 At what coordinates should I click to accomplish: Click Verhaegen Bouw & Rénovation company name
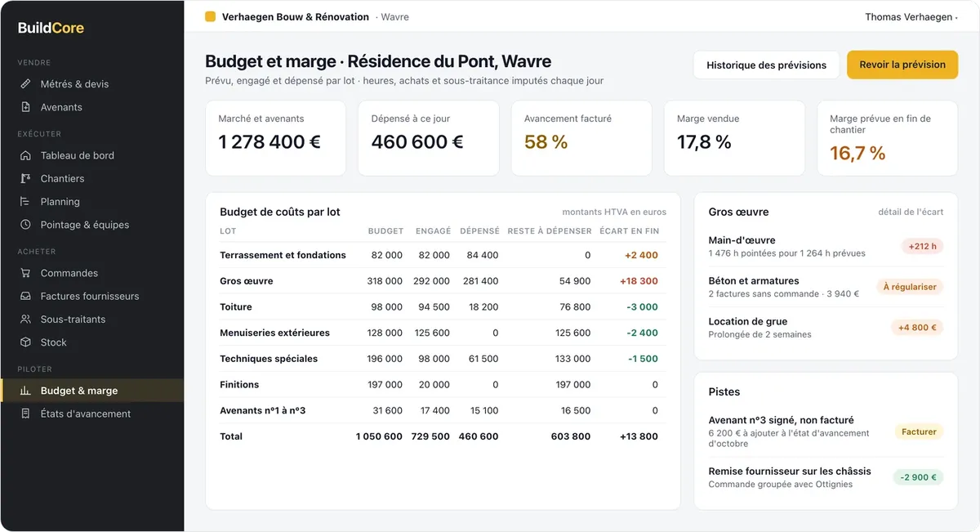click(296, 16)
